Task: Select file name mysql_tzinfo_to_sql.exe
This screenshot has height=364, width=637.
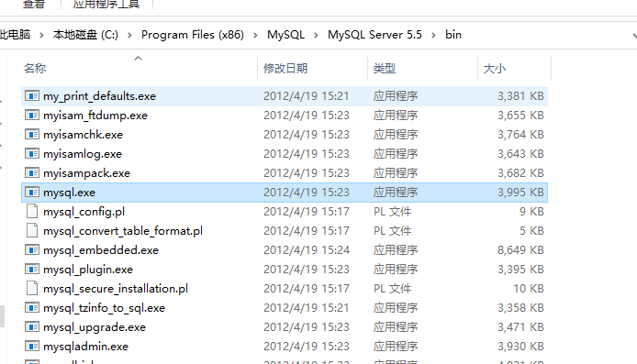Action: tap(104, 308)
